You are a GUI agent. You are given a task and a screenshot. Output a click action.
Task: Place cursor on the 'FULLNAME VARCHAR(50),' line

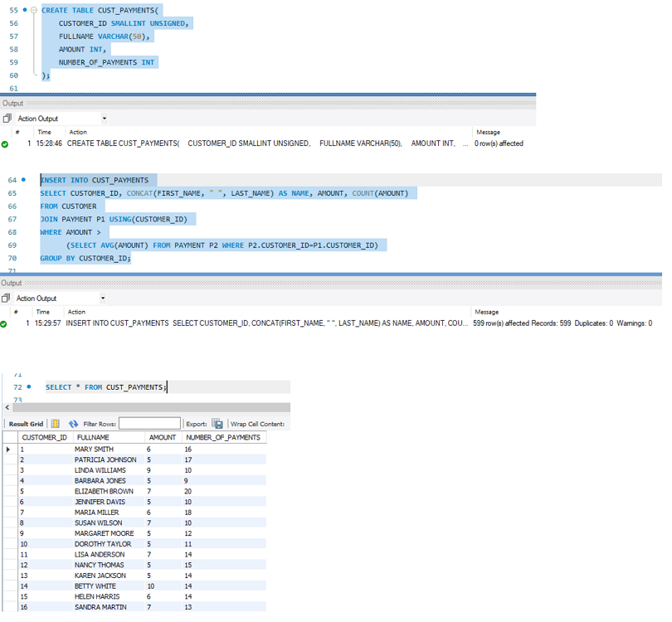[105, 36]
